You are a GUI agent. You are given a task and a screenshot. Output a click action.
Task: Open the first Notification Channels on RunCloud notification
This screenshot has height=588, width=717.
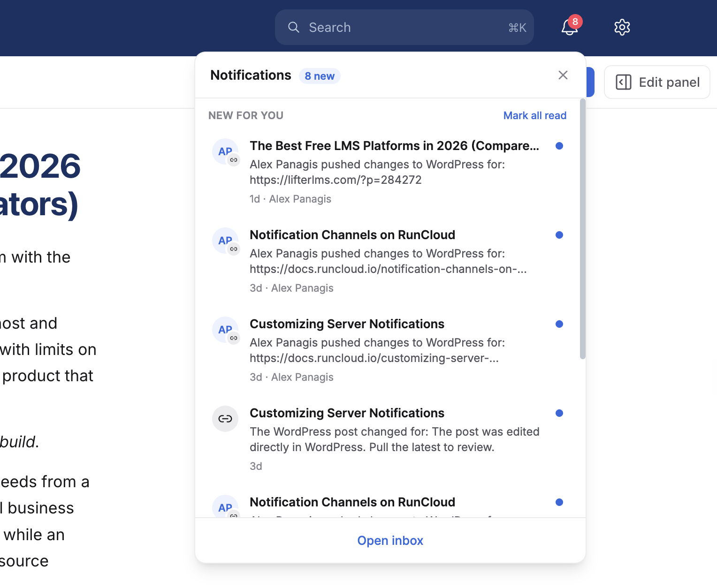coord(390,261)
